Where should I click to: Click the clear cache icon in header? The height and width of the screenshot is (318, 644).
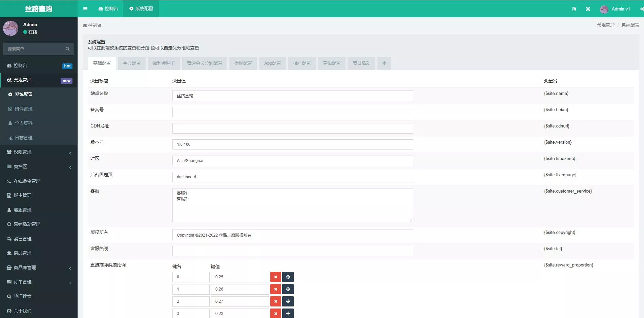coord(574,9)
